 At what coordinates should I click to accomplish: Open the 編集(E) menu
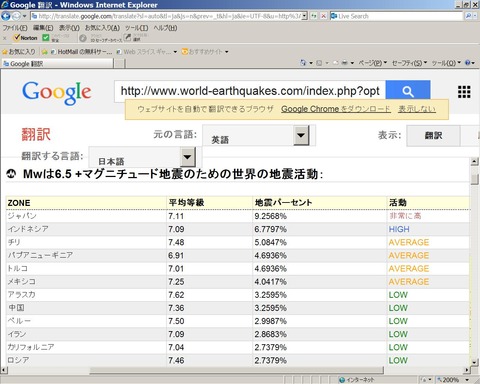tap(43, 28)
